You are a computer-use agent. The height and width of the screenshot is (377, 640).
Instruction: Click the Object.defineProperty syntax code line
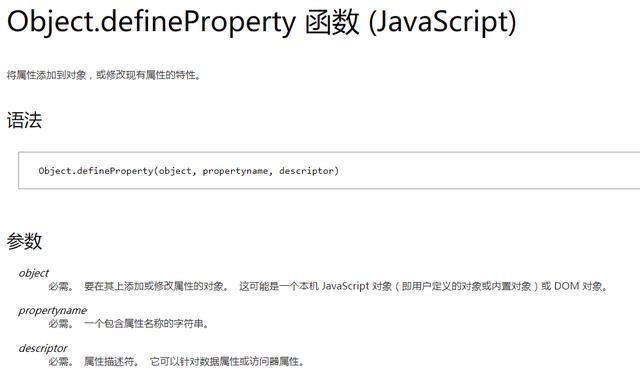click(189, 171)
